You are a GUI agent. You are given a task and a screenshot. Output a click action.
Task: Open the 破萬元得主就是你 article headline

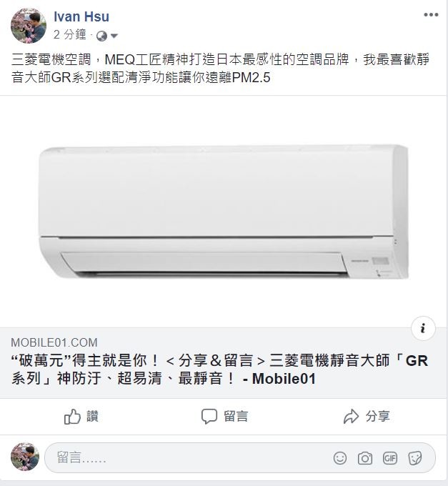219,370
